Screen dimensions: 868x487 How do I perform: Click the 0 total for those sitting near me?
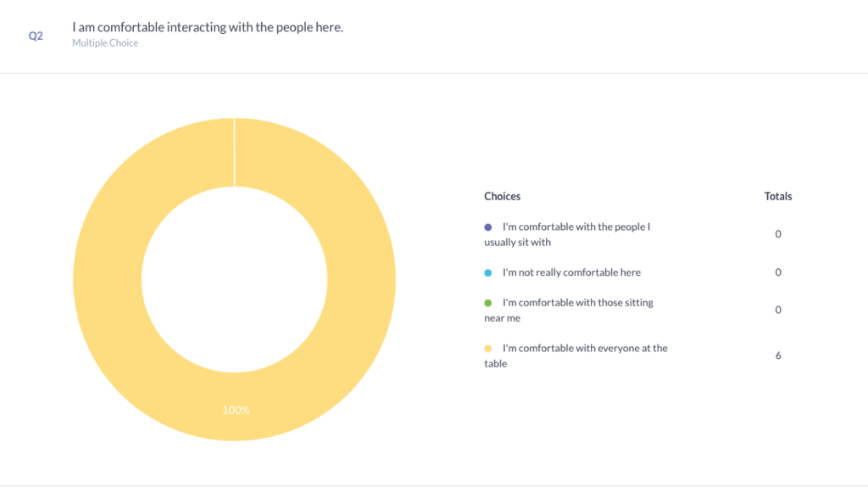778,310
